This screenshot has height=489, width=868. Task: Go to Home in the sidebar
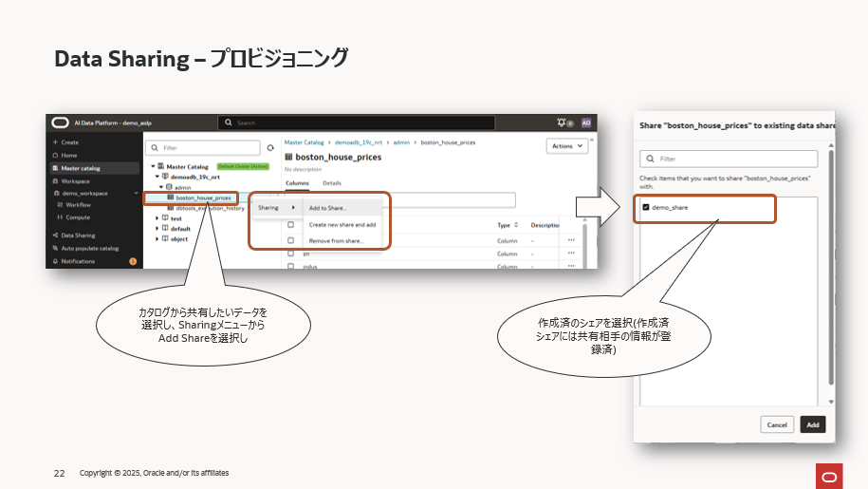pos(65,155)
